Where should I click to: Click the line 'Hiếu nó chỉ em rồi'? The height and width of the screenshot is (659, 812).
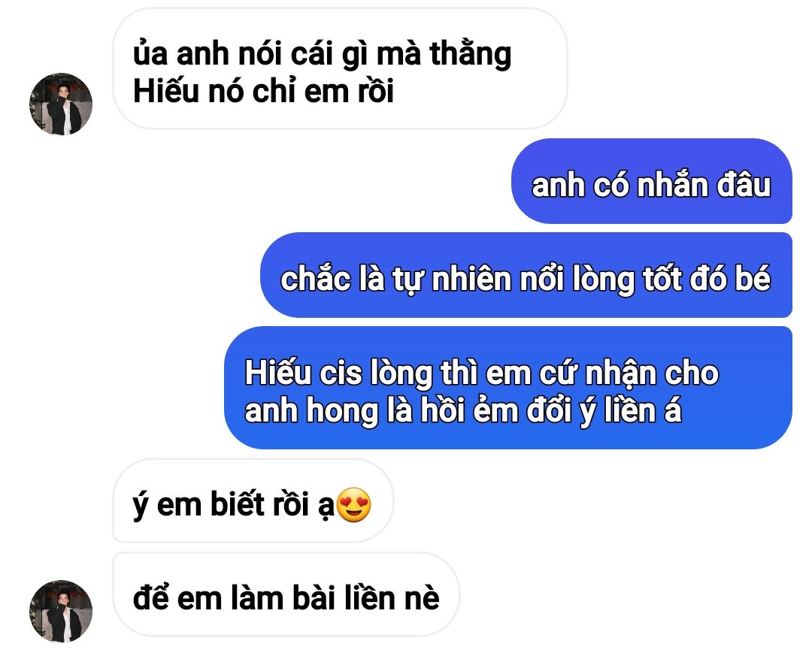(264, 91)
